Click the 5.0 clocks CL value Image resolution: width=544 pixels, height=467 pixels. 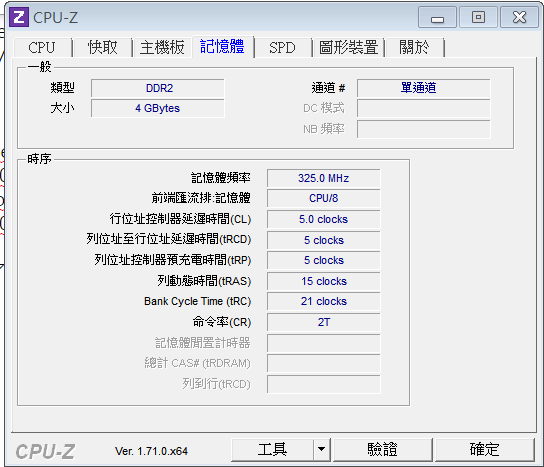pos(324,219)
